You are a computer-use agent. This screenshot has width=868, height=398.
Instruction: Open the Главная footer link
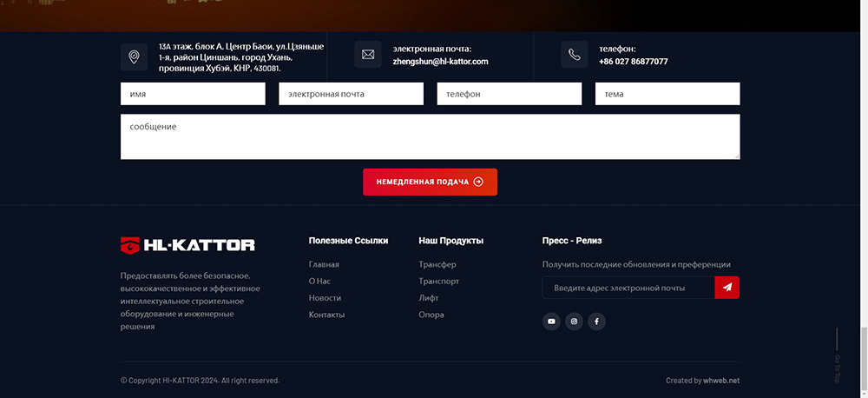pos(324,264)
